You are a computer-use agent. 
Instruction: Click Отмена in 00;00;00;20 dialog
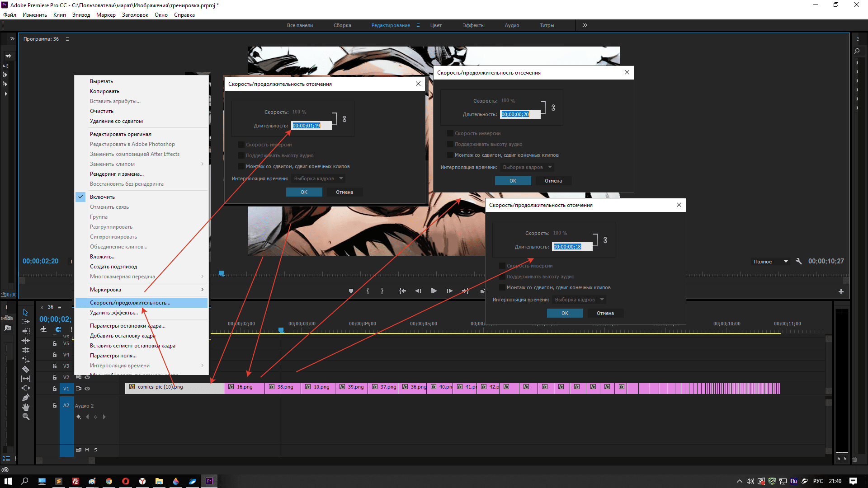click(553, 181)
